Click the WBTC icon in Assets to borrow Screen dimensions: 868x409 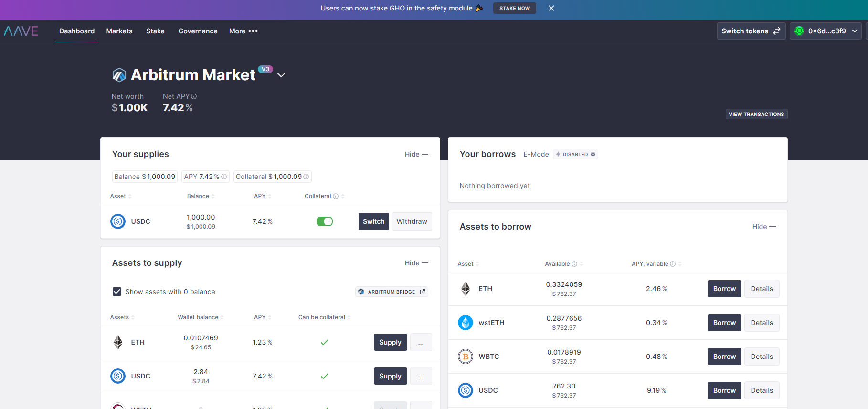(466, 357)
